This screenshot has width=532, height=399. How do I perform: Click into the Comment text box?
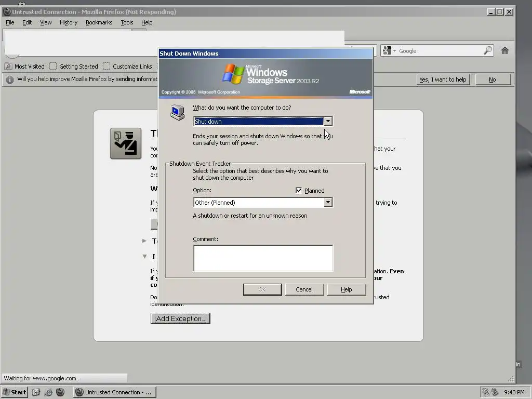pyautogui.click(x=263, y=258)
